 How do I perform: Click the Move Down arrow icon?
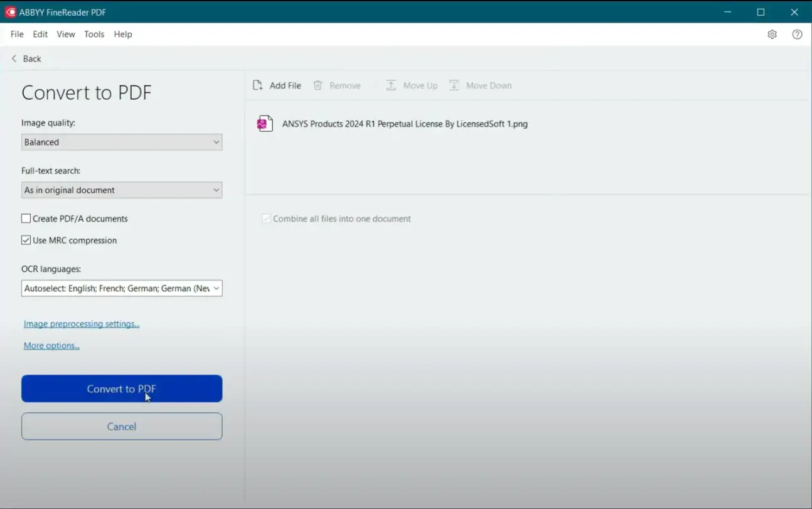454,85
